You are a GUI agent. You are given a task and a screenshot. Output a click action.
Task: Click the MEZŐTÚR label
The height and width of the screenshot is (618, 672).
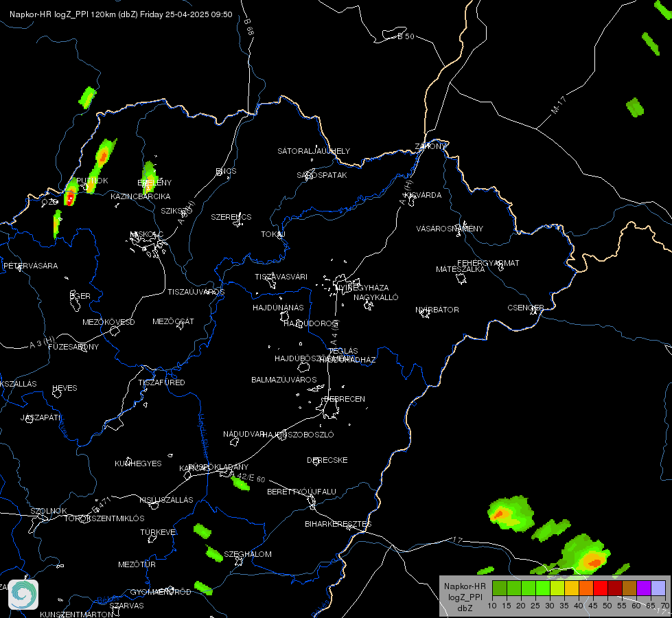click(137, 564)
